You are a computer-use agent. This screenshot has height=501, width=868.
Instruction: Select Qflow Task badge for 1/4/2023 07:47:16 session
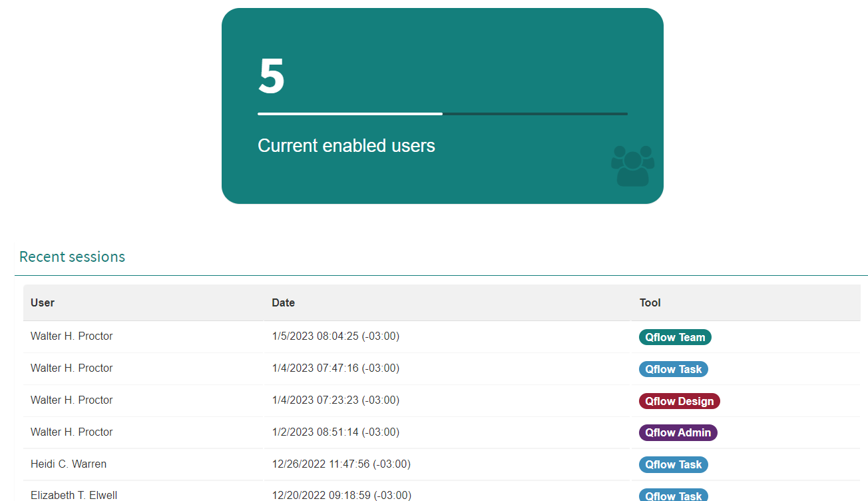point(674,369)
